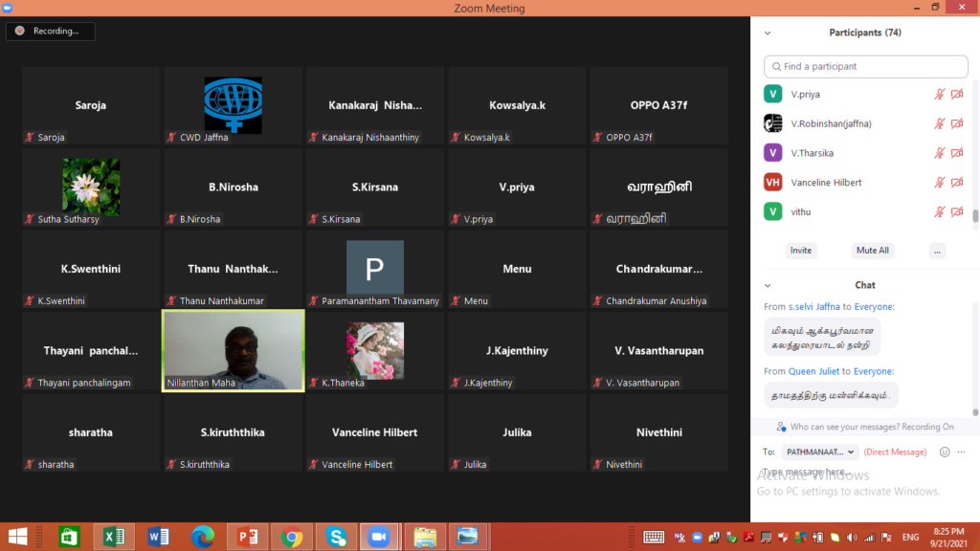The width and height of the screenshot is (980, 551).
Task: Open Excel from the taskbar
Action: click(114, 537)
